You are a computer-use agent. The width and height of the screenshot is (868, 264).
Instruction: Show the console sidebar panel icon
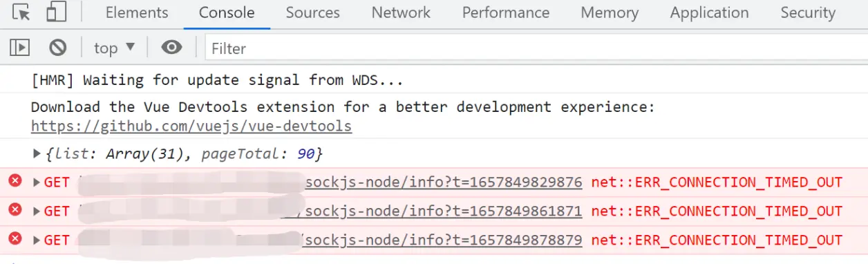20,48
